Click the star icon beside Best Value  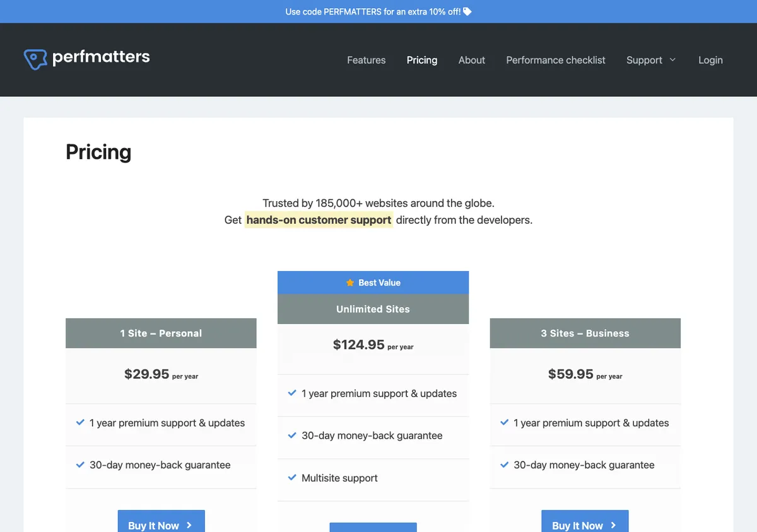point(350,282)
